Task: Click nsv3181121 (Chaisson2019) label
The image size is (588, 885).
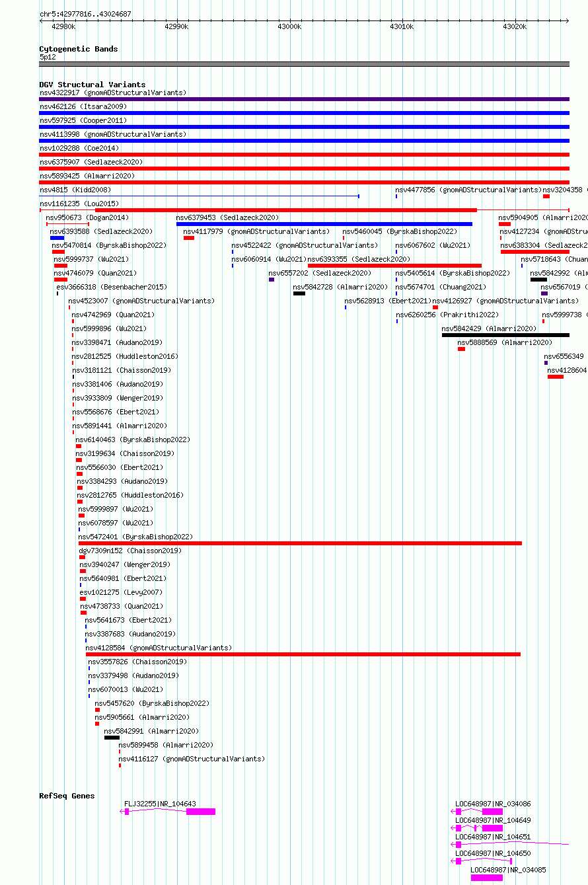Action: coord(121,370)
